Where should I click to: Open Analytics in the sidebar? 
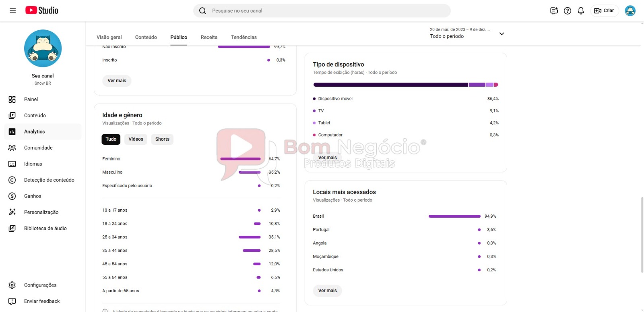click(34, 132)
